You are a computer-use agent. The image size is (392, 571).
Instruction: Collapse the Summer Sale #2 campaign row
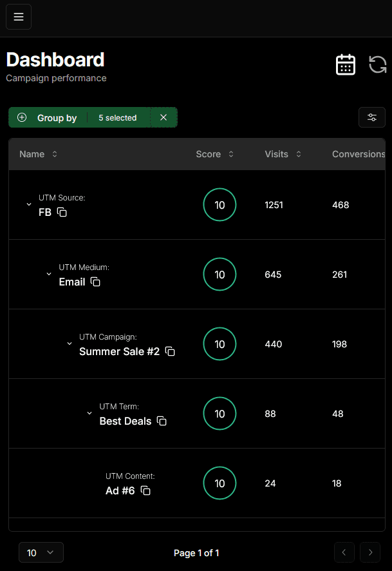70,344
